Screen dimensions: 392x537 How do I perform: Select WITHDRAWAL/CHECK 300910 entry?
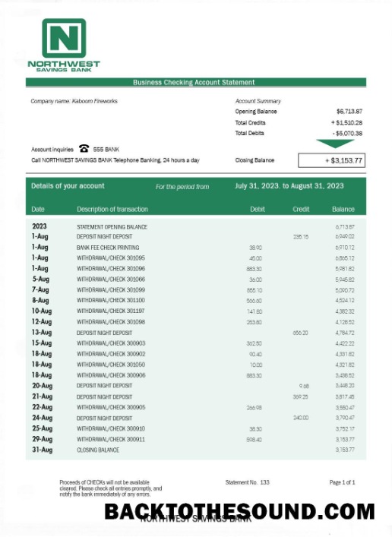click(x=111, y=429)
